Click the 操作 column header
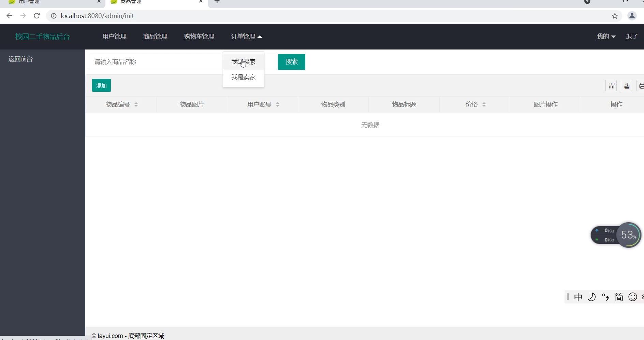Screen dimensions: 644x340 click(x=616, y=104)
